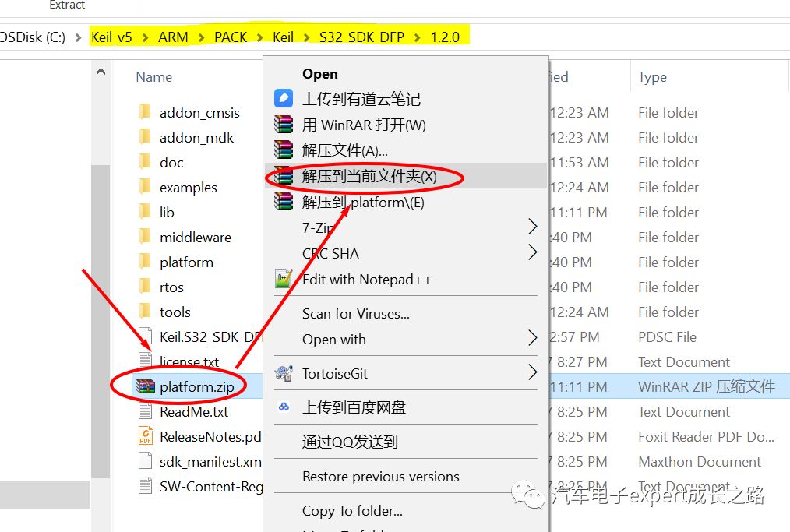Click the platform folder icon
This screenshot has height=532, width=790.
(145, 262)
